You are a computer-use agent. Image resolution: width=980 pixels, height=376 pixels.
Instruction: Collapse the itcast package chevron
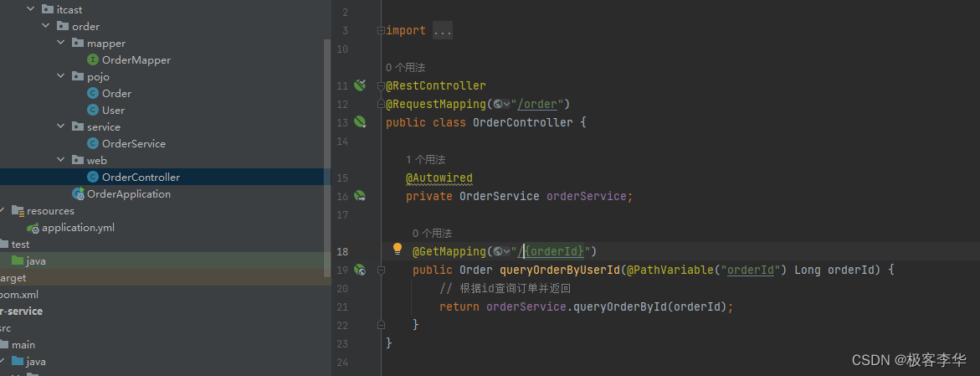31,9
